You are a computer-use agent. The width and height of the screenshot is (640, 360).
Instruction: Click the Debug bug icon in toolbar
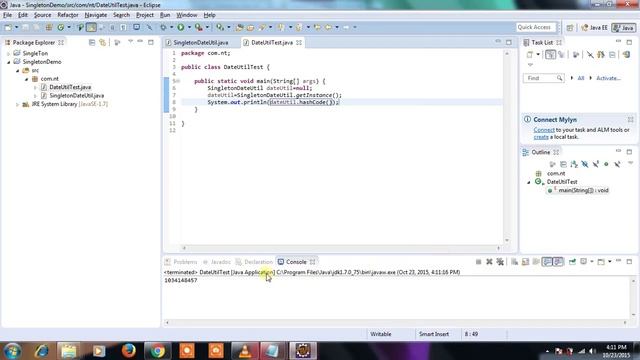coord(163,27)
